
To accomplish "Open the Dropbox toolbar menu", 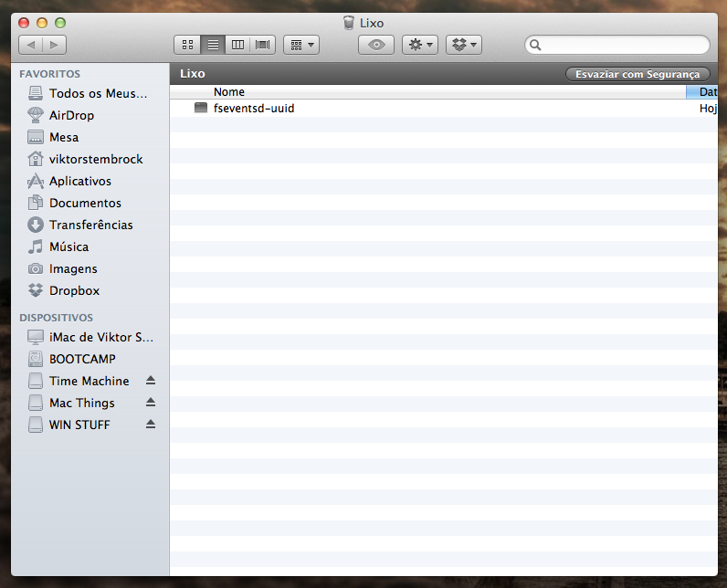I will [464, 45].
